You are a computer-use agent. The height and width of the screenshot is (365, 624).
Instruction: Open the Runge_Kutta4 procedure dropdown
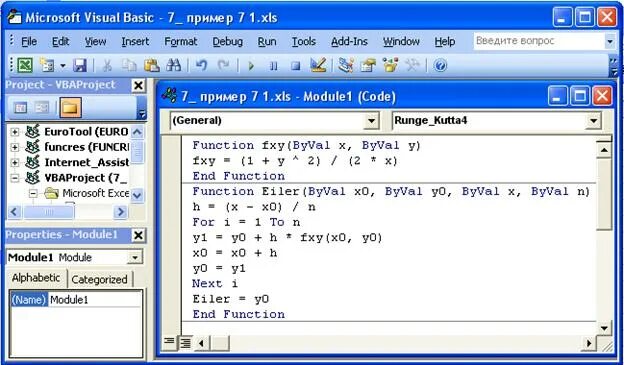tap(593, 121)
